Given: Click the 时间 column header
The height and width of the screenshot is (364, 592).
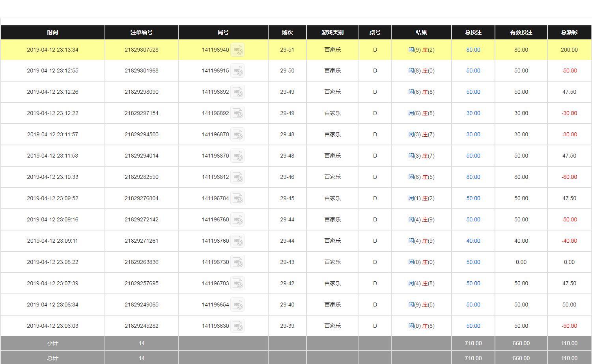Looking at the screenshot, I should pos(52,32).
